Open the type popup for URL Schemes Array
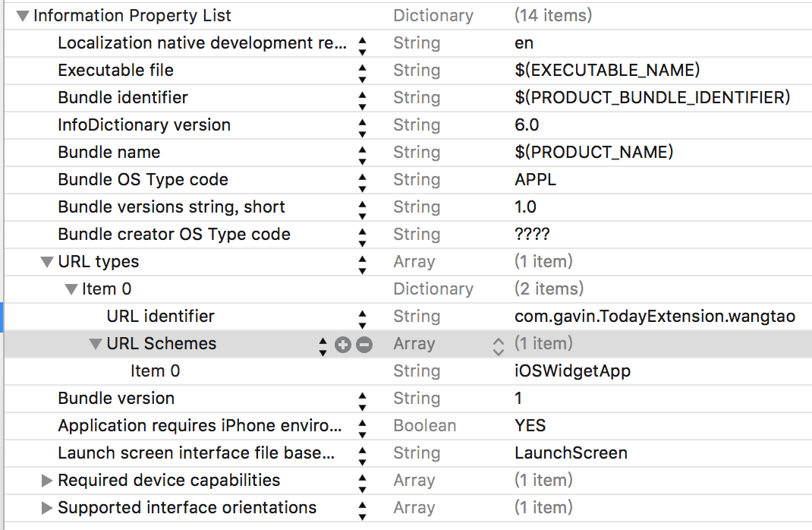This screenshot has width=812, height=530. 498,345
